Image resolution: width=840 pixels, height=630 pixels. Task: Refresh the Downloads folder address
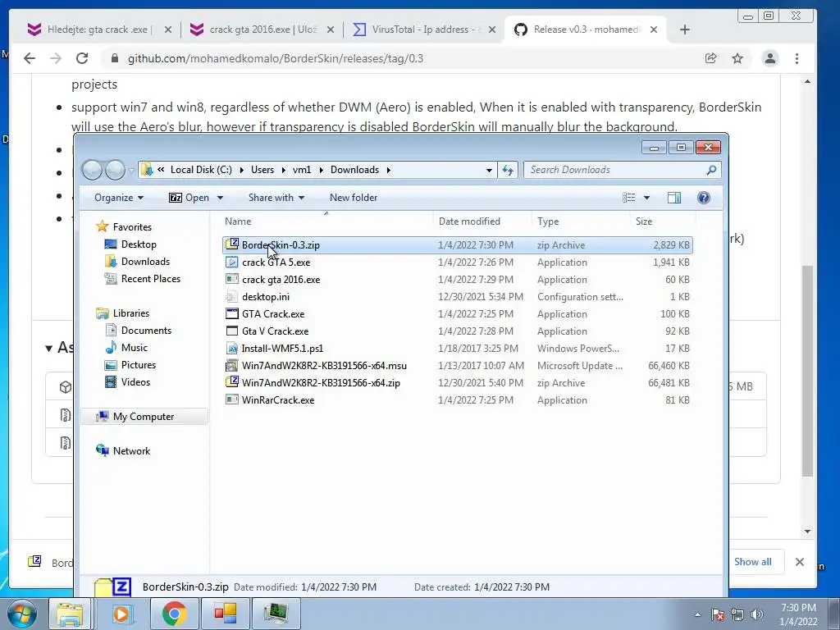click(507, 170)
